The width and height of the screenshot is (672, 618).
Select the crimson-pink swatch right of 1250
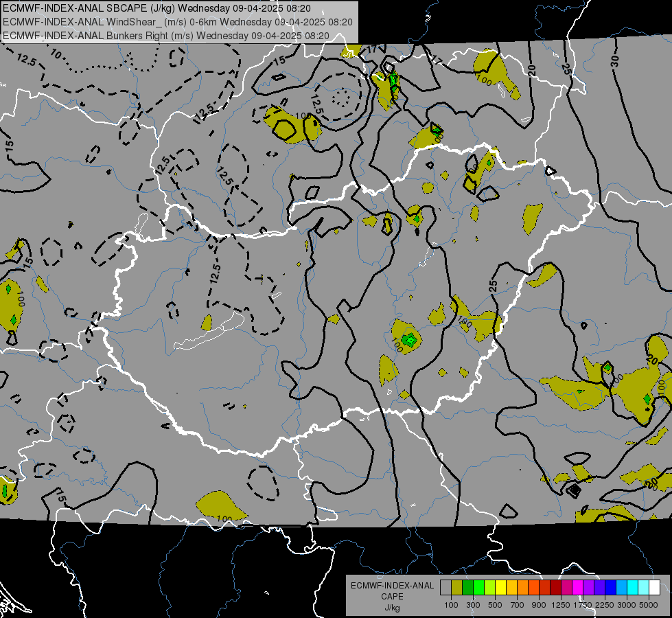tap(566, 587)
